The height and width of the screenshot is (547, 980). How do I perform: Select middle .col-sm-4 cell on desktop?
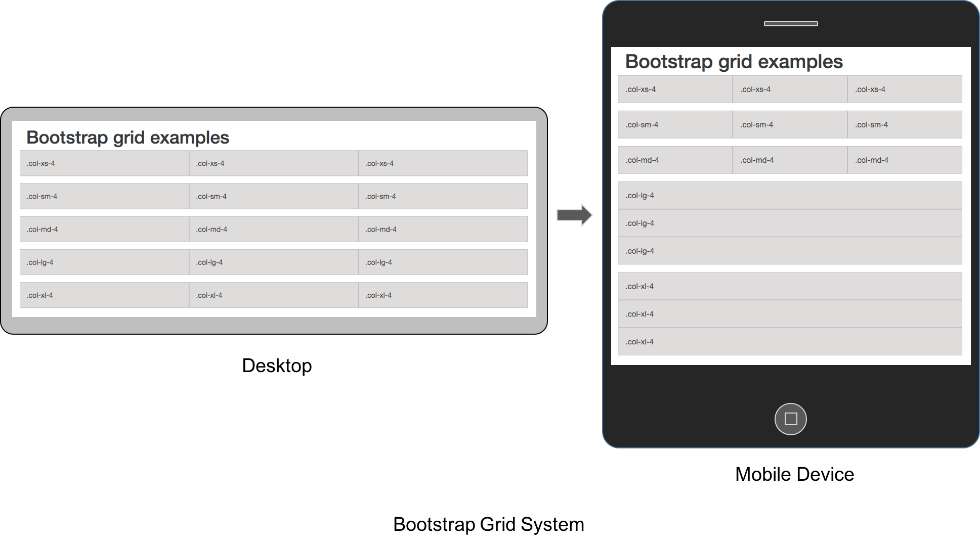pos(274,196)
